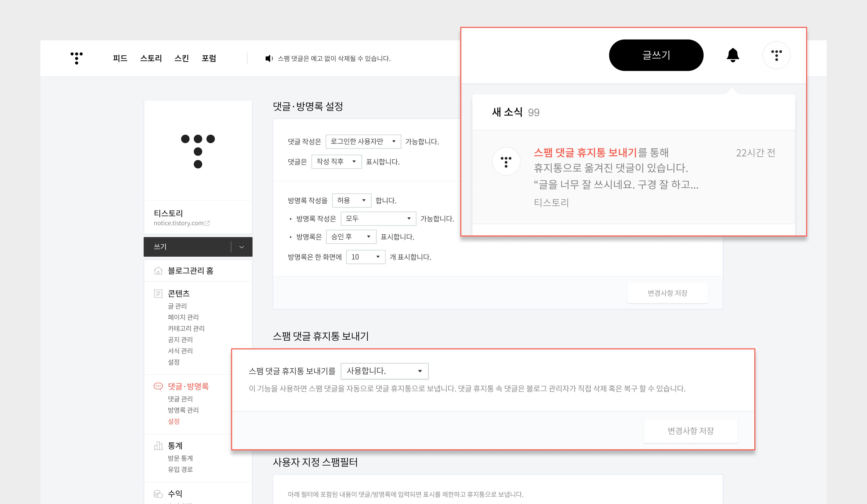Viewport: 867px width, 504px height.
Task: Click the external link icon beside notice.tistory.com
Action: [207, 223]
